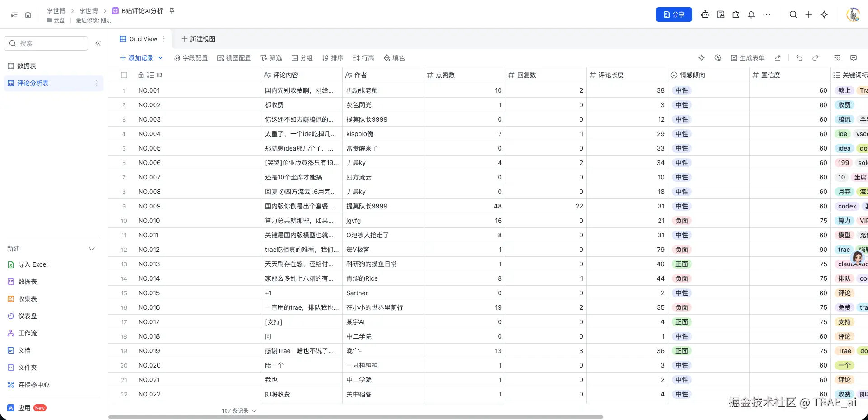
Task: Click first 李世博 breadcrumb link
Action: coord(56,11)
